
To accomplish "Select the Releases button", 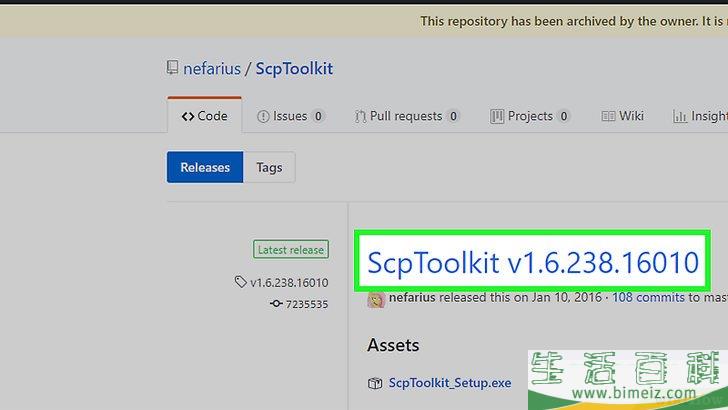I will click(x=205, y=167).
